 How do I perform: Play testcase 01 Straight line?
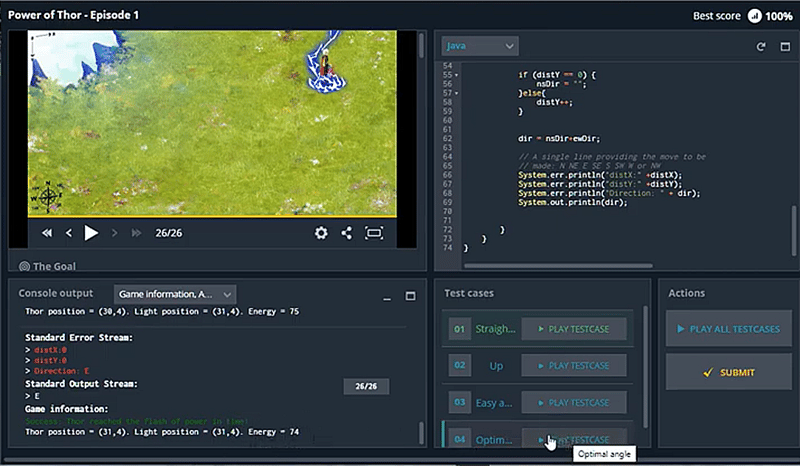coord(574,329)
